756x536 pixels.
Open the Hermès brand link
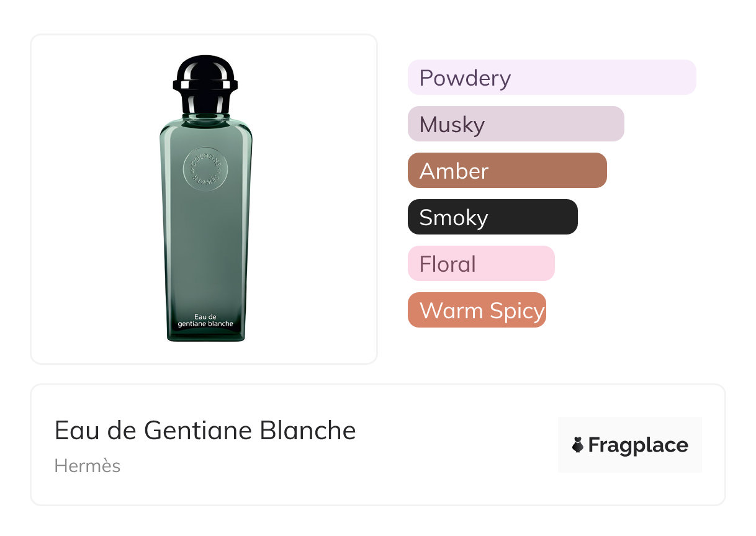pos(88,466)
